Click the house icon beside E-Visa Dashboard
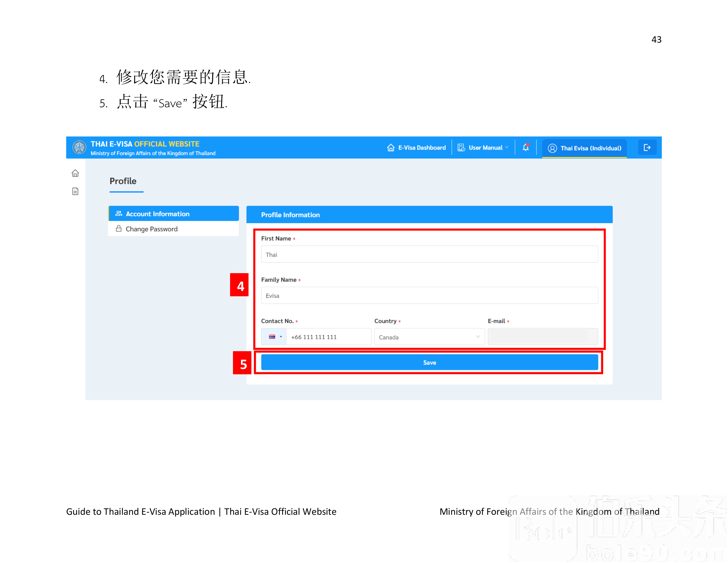 tap(391, 147)
